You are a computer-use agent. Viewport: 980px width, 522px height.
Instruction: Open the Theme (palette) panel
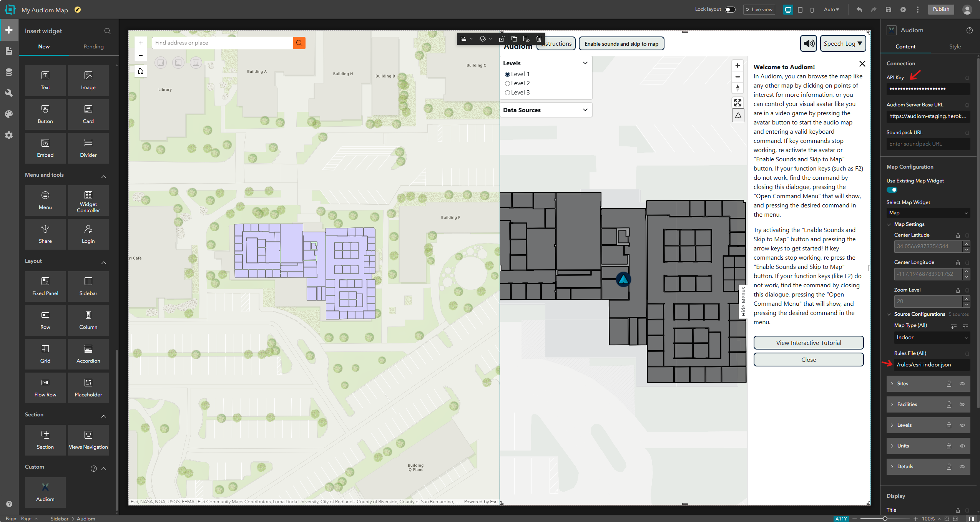[8, 114]
